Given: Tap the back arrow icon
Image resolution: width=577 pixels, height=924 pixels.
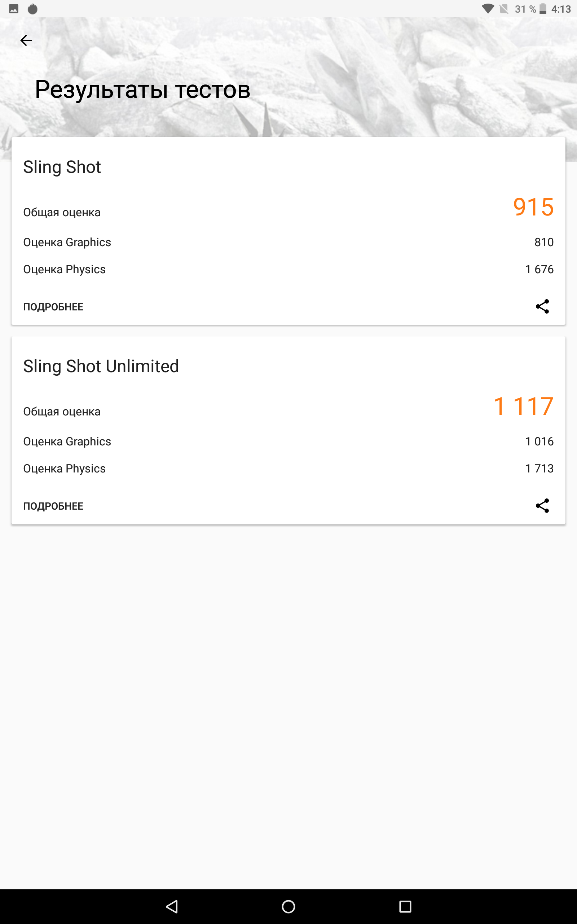Looking at the screenshot, I should click(26, 40).
